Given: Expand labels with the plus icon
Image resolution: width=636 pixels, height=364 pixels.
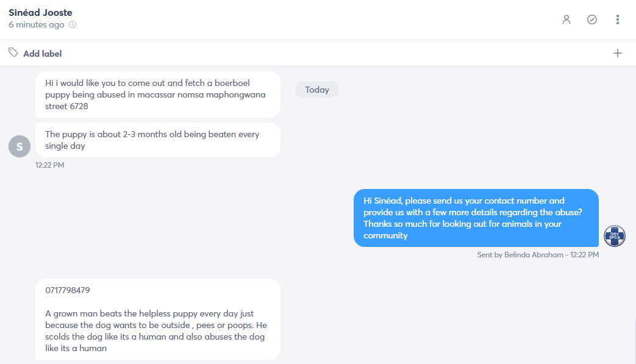Looking at the screenshot, I should tap(617, 53).
